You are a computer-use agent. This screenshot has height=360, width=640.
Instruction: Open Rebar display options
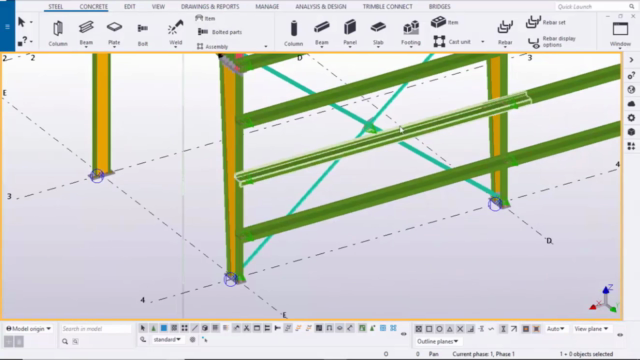pos(552,42)
